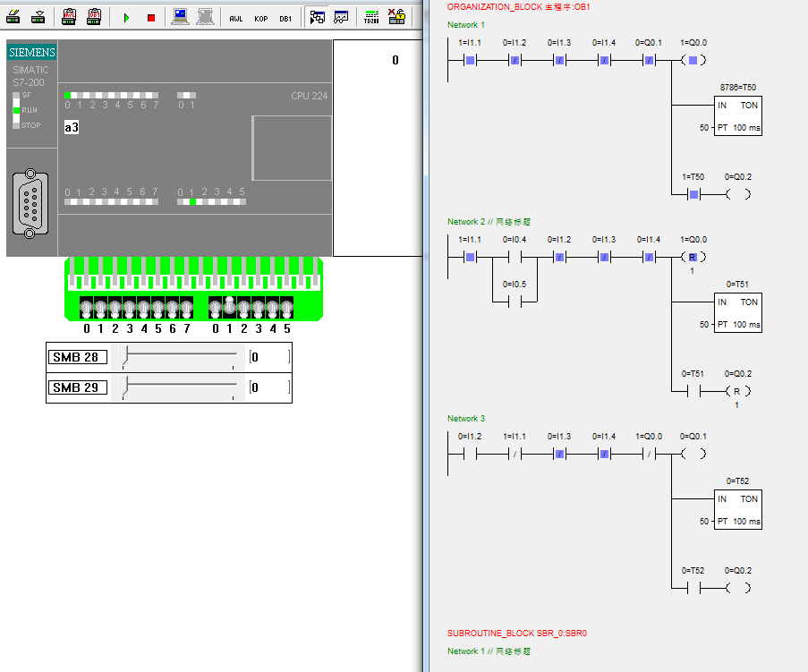Click the grayed-out computer icon

[x=205, y=16]
